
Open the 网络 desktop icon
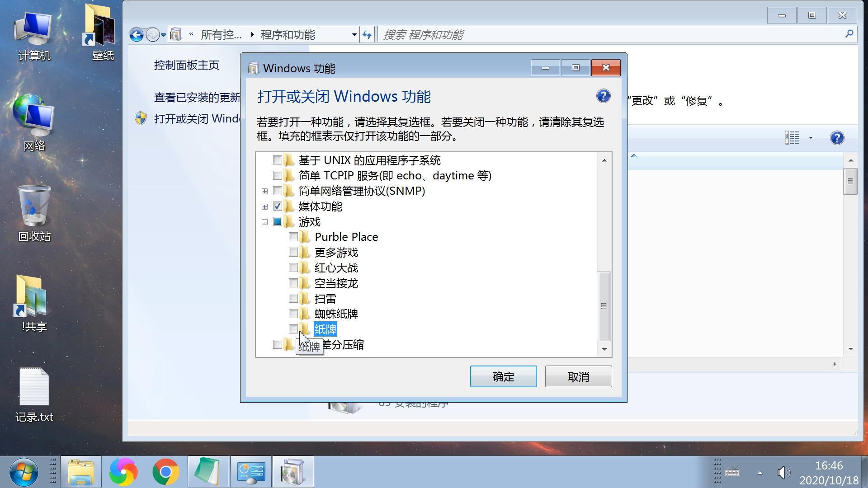click(34, 122)
